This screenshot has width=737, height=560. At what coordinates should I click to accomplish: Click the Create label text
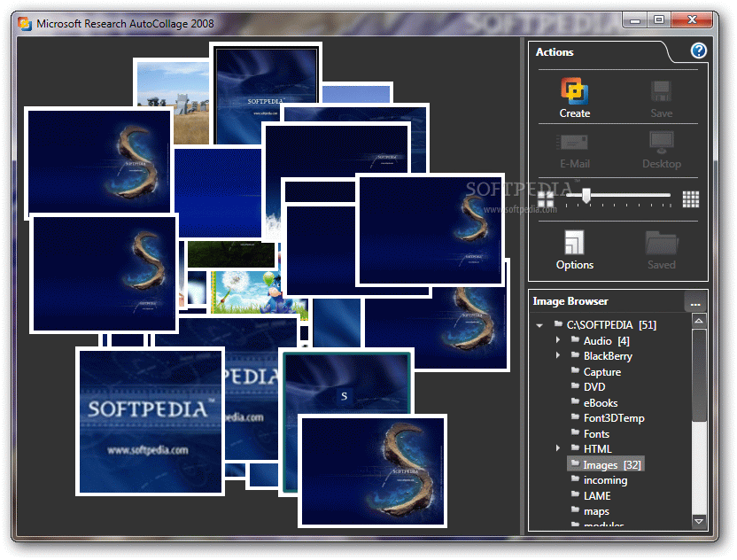574,113
